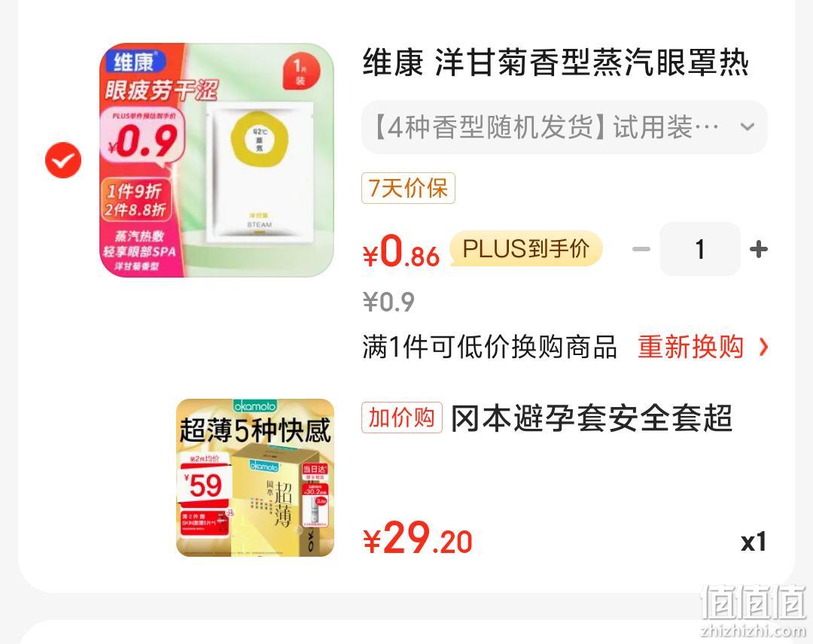Open the Okamoto 超薄 product thumbnail

pos(255,478)
